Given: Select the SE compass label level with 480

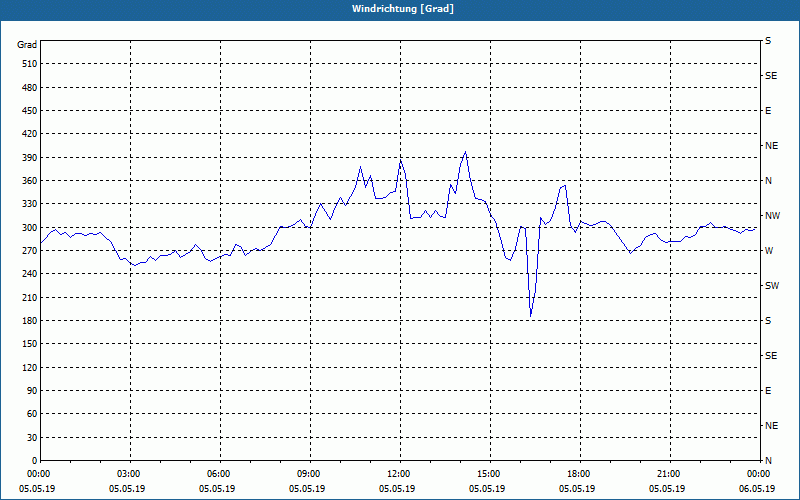Looking at the screenshot, I should (x=771, y=76).
